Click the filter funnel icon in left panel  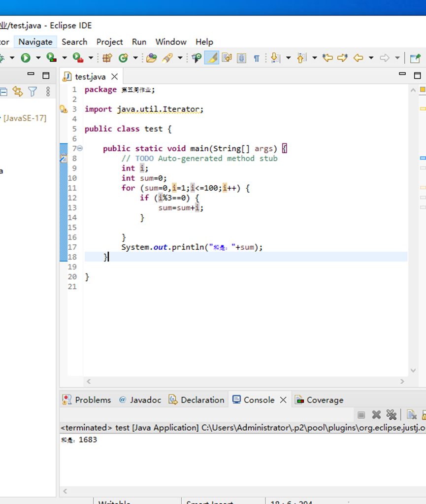[x=33, y=91]
